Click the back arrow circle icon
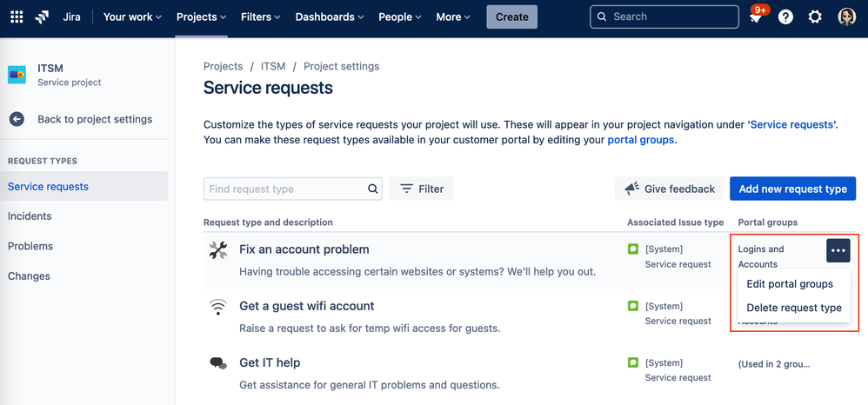Viewport: 868px width, 405px height. (17, 119)
